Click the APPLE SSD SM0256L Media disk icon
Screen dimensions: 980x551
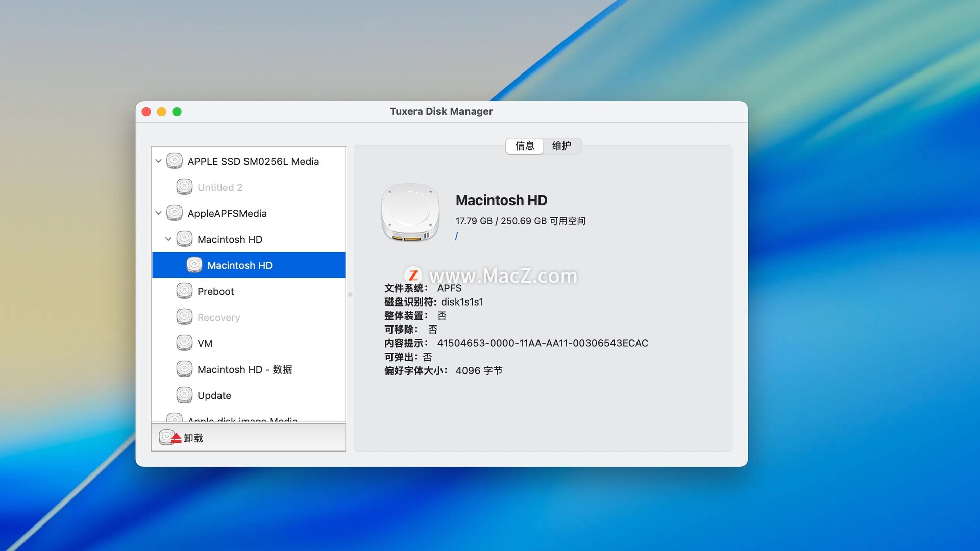[x=175, y=161]
